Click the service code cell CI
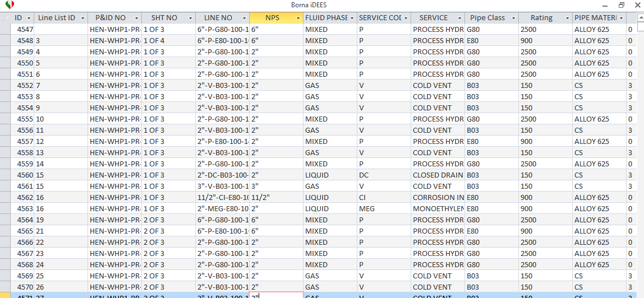644x298 pixels. 384,197
